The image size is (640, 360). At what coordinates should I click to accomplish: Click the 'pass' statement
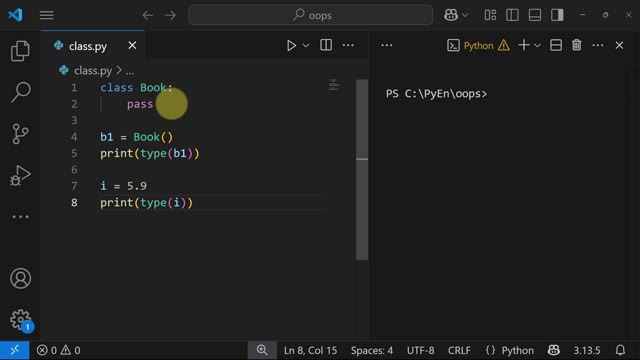[x=140, y=104]
